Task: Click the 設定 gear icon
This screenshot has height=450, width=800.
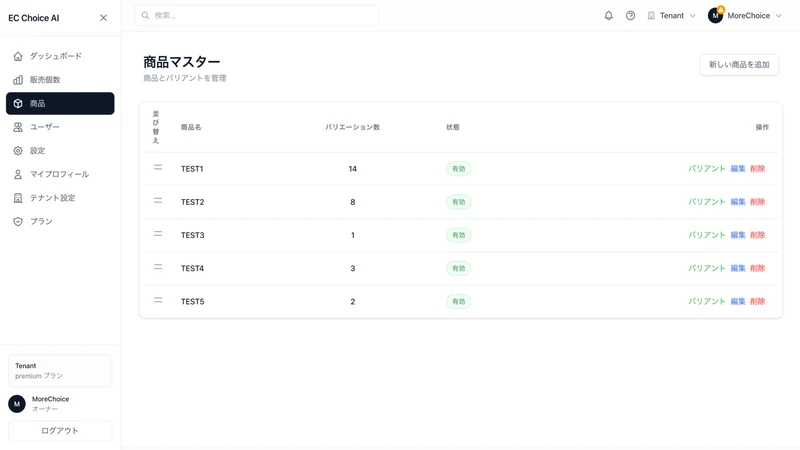Action: click(x=18, y=151)
